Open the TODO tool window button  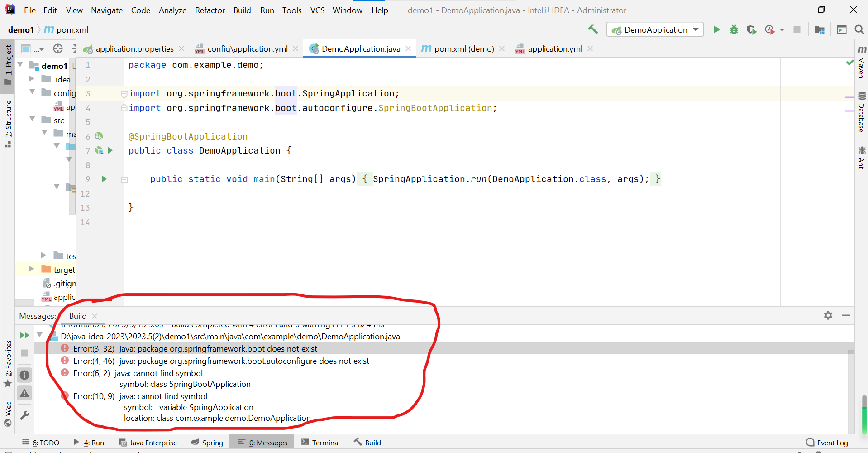(x=41, y=443)
